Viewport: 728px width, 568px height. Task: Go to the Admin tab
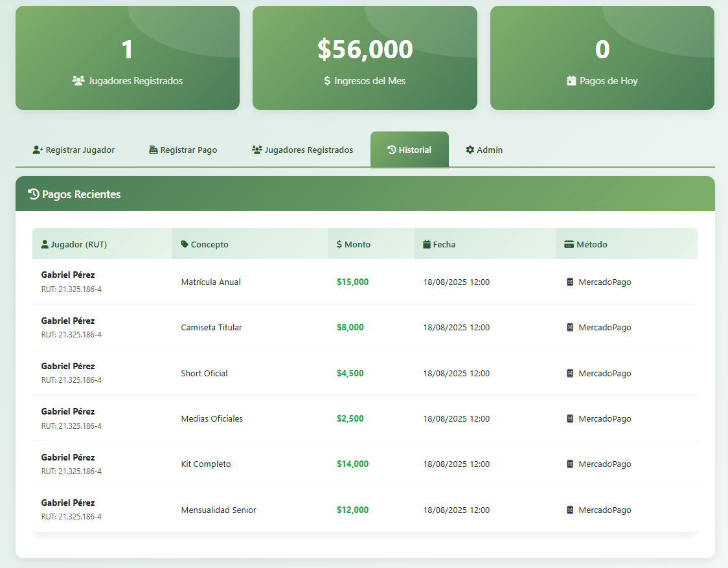484,150
